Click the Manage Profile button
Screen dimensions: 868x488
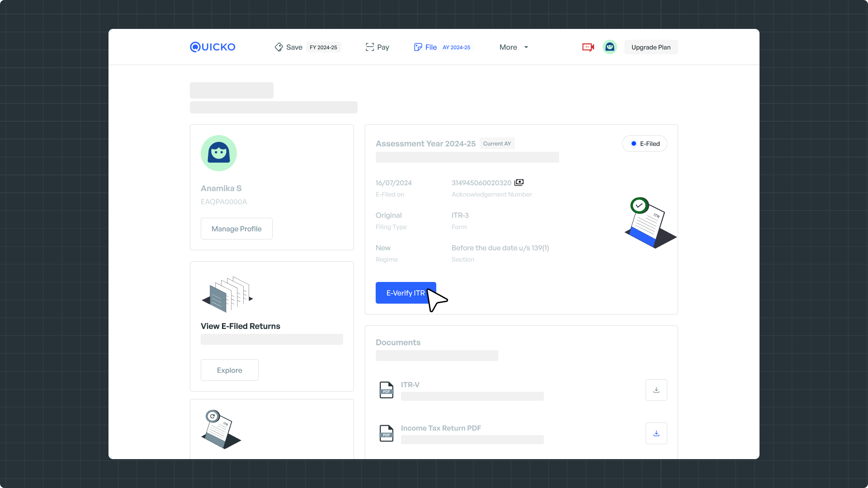pyautogui.click(x=236, y=229)
